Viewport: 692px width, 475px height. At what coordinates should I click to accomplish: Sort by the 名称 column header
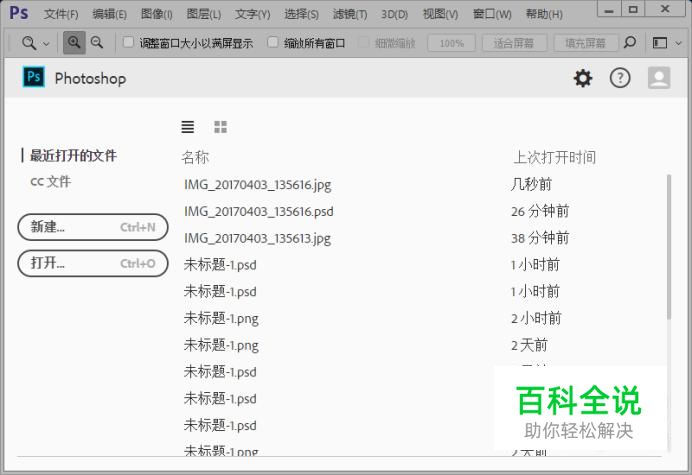(x=195, y=157)
